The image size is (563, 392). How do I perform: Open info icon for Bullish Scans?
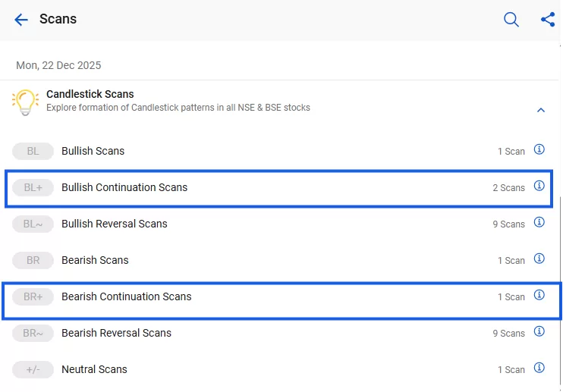539,150
